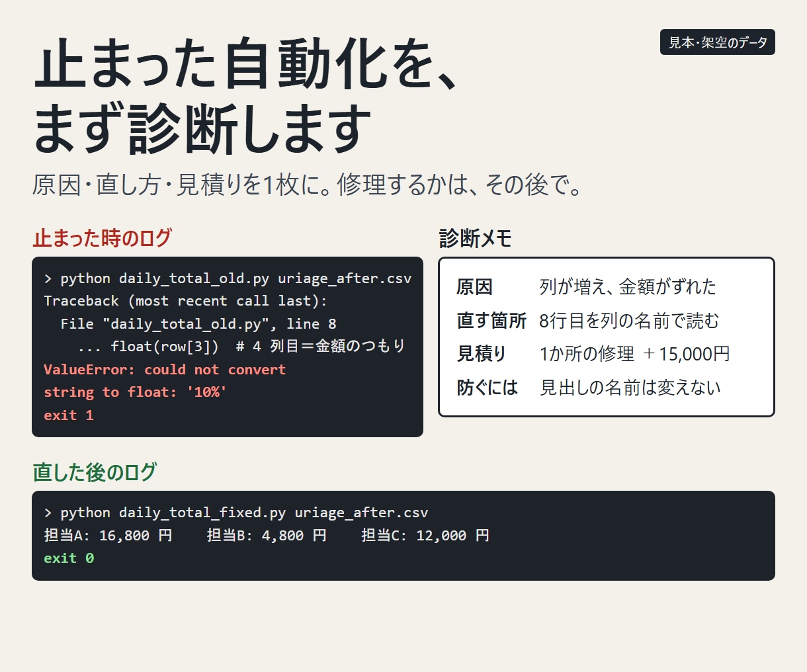Click the 原因 label in memo
807x672 pixels.
pyautogui.click(x=474, y=287)
